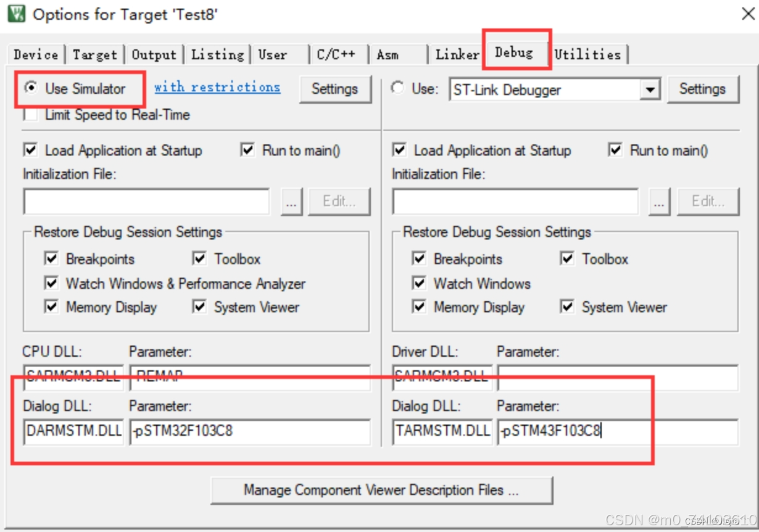Image resolution: width=759 pixels, height=532 pixels.
Task: Click the Keil icon in title bar
Action: [17, 14]
